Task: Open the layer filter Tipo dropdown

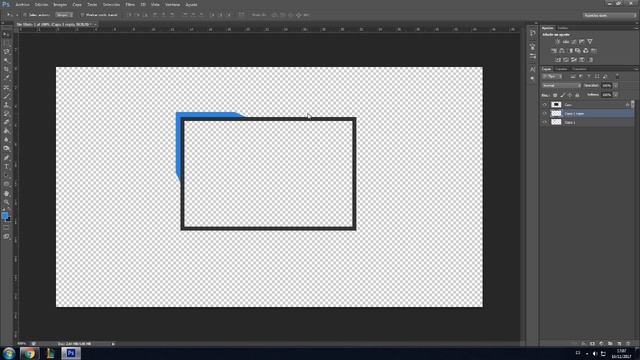Action: (552, 76)
